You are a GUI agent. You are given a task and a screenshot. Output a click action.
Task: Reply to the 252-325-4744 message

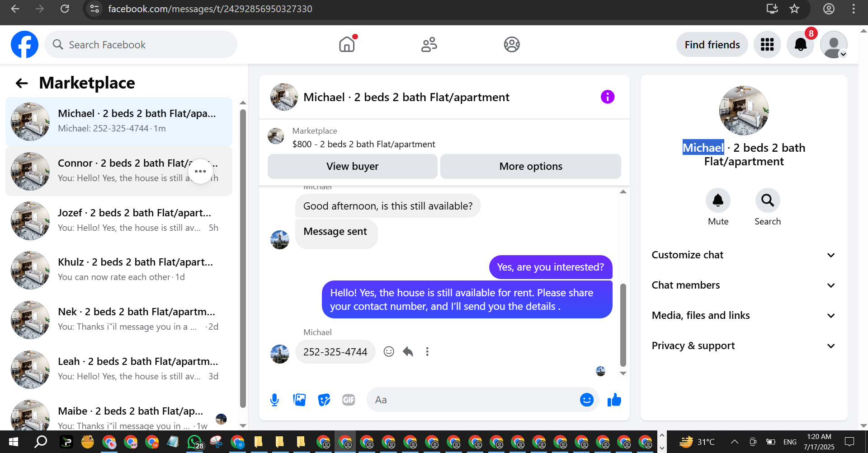point(408,351)
